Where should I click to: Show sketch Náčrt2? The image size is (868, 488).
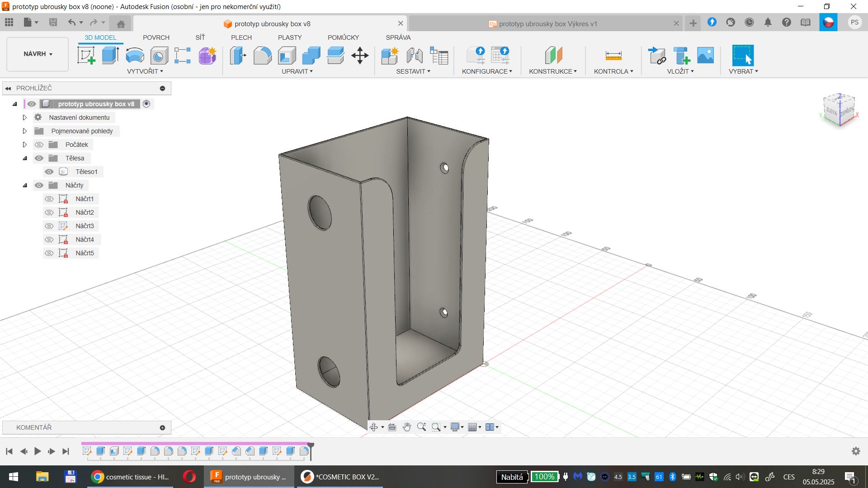click(49, 212)
